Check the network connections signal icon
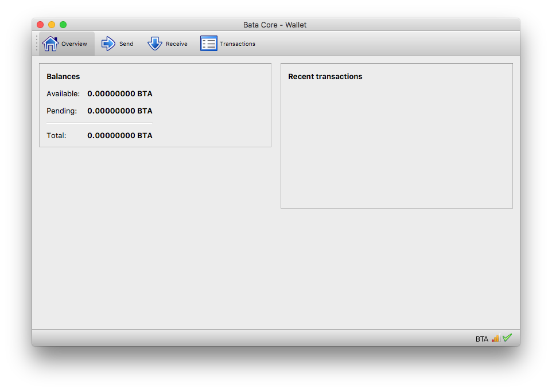Screen dimensions: 552x392 coord(496,338)
